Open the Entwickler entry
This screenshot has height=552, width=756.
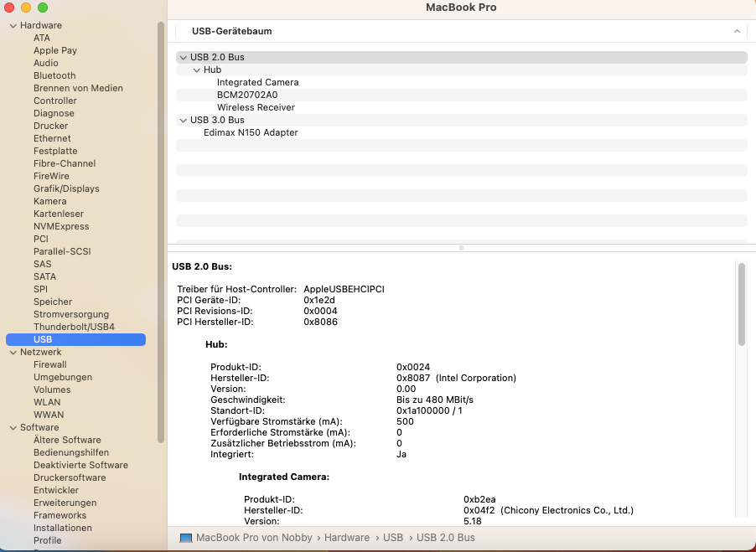point(56,490)
